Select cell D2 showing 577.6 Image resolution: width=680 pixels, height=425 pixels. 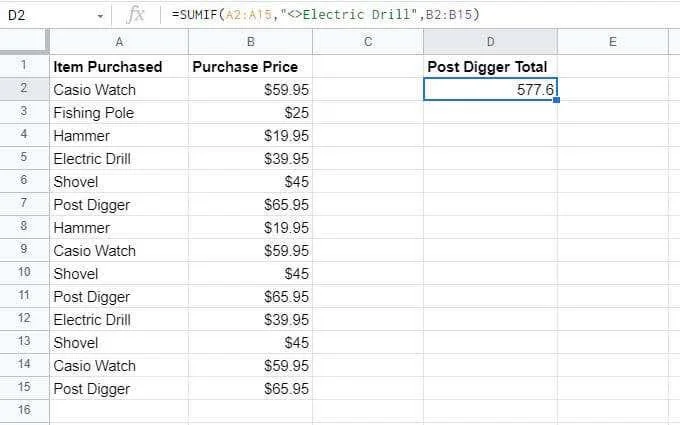[x=490, y=89]
